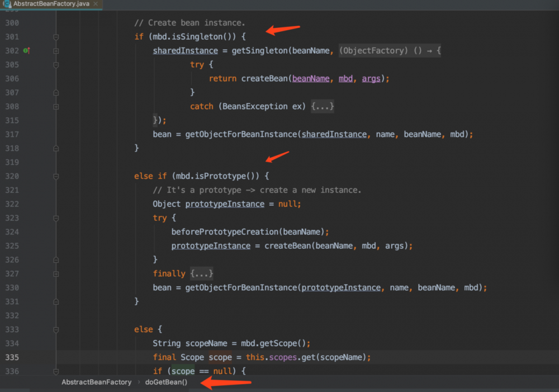Click line number 317 in the gutter
The image size is (559, 392).
(12, 134)
